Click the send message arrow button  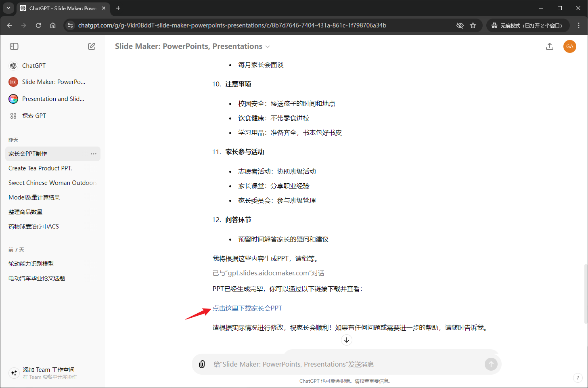click(491, 364)
